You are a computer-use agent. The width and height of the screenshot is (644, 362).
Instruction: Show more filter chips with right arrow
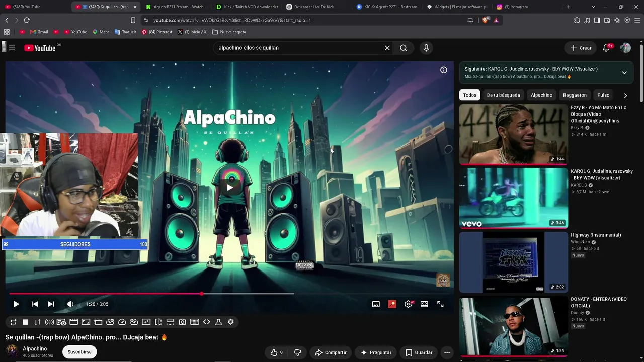[x=625, y=95]
